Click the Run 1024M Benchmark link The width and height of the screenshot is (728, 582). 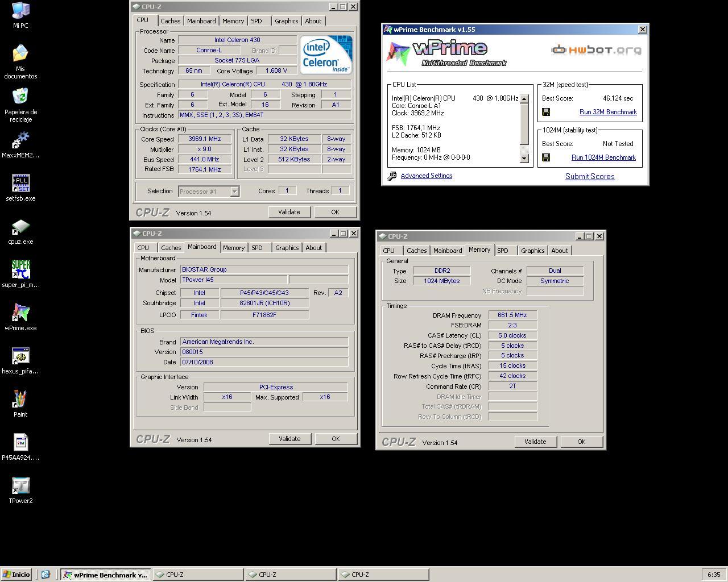coord(603,157)
